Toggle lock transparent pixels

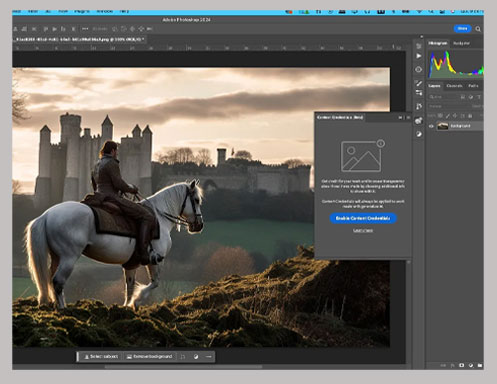coord(440,116)
